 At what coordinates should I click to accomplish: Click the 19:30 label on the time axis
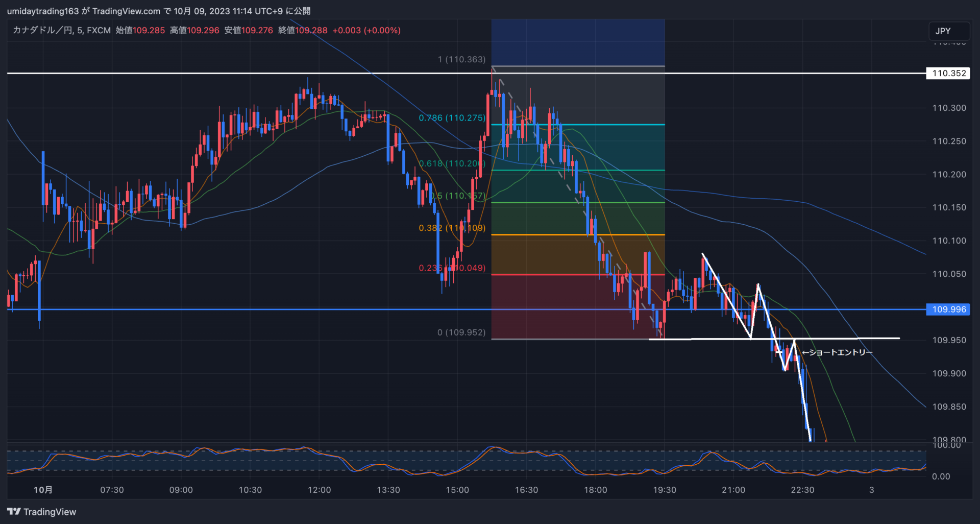(664, 490)
